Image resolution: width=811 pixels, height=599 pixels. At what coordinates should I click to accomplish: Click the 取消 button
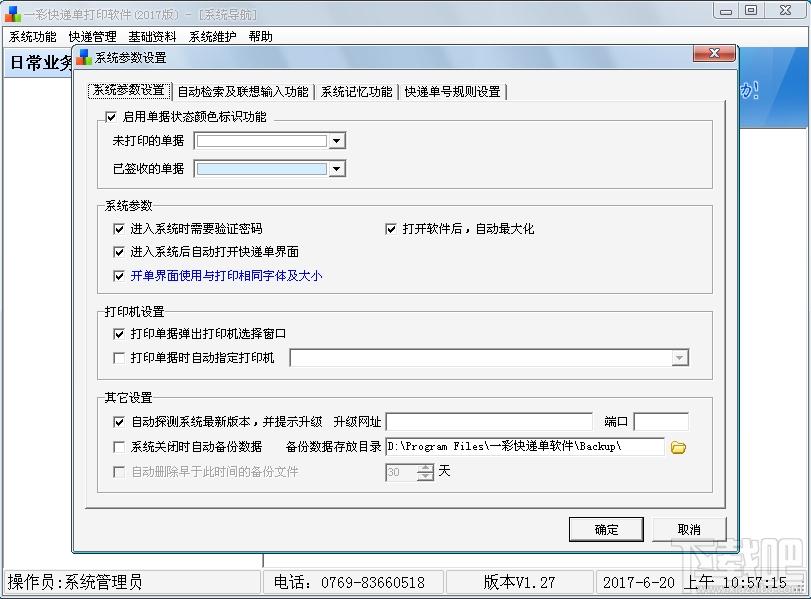(689, 529)
